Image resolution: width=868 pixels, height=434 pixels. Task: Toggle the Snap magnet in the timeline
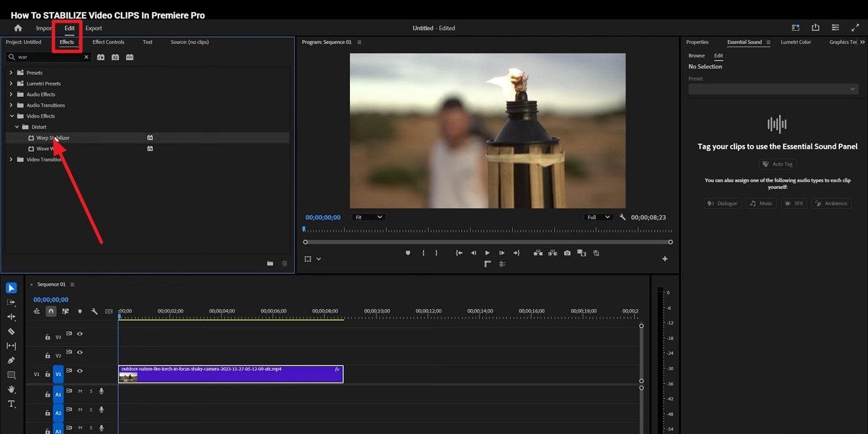[51, 311]
